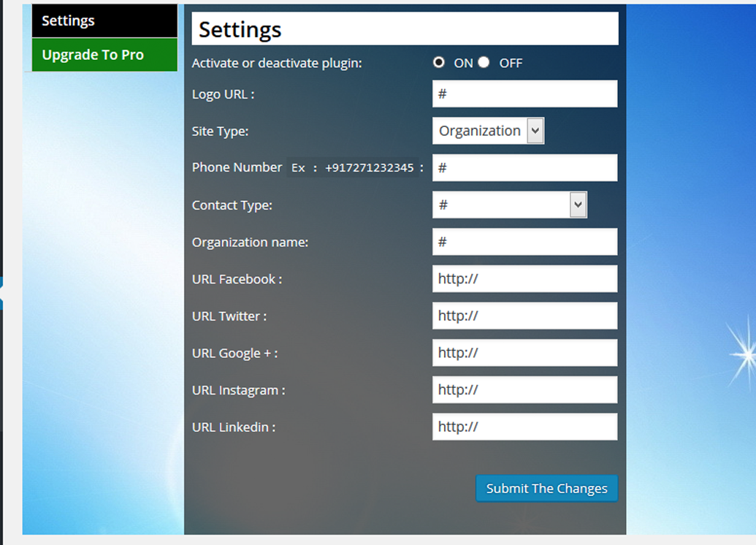Image resolution: width=756 pixels, height=545 pixels.
Task: Open the Contact Type dropdown
Action: point(510,205)
